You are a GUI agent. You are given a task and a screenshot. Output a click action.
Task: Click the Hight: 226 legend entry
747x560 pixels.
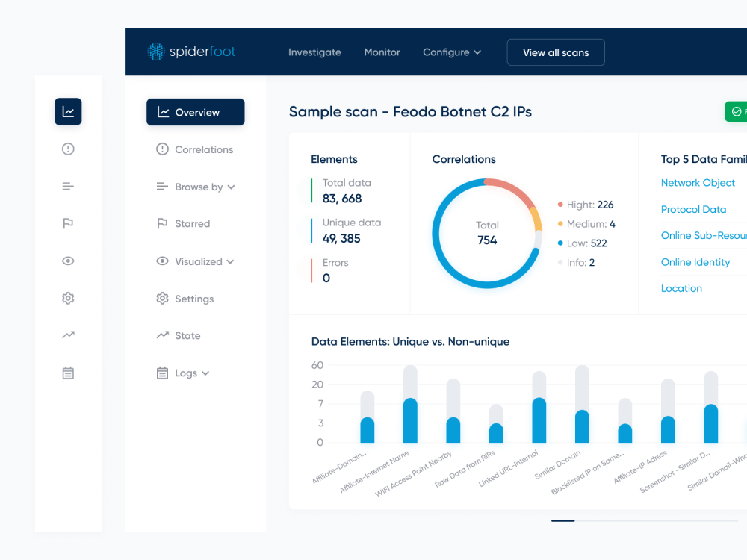click(x=586, y=205)
